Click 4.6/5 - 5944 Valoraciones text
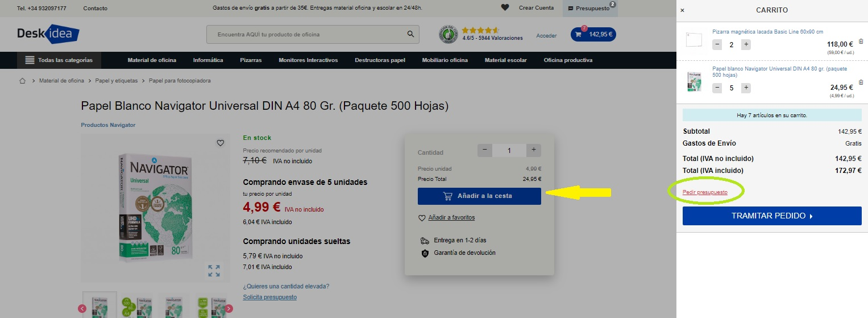This screenshot has width=868, height=318. [x=492, y=38]
